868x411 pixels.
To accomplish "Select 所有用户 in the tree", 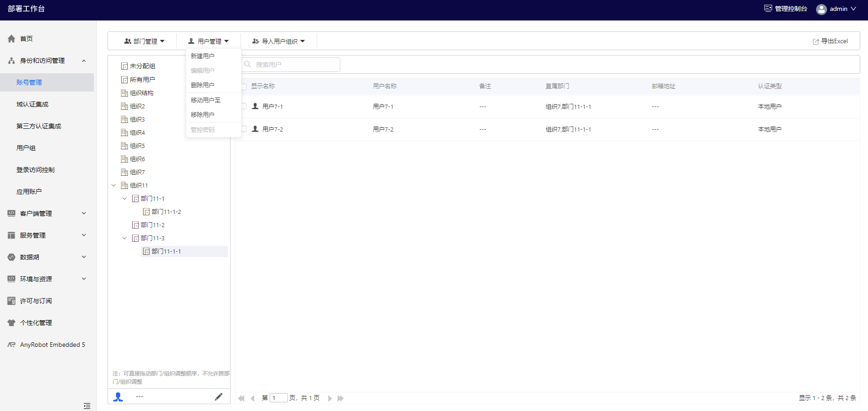I will point(142,80).
